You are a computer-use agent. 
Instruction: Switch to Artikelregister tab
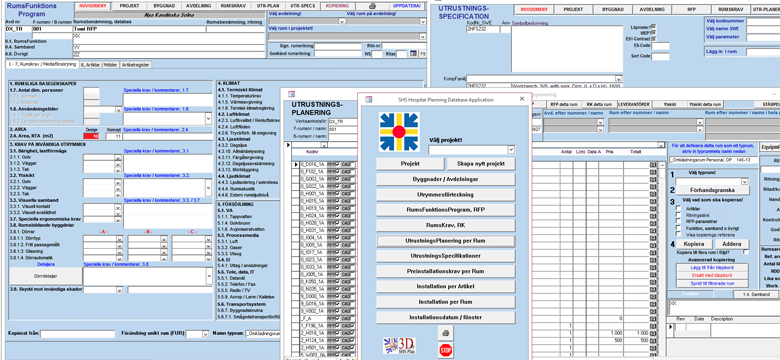[x=135, y=65]
